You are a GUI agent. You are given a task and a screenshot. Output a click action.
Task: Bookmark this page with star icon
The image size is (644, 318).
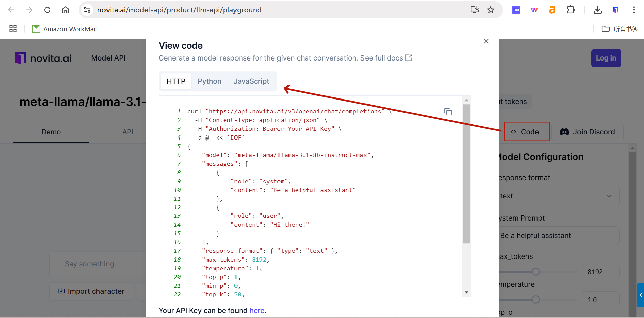(x=491, y=10)
